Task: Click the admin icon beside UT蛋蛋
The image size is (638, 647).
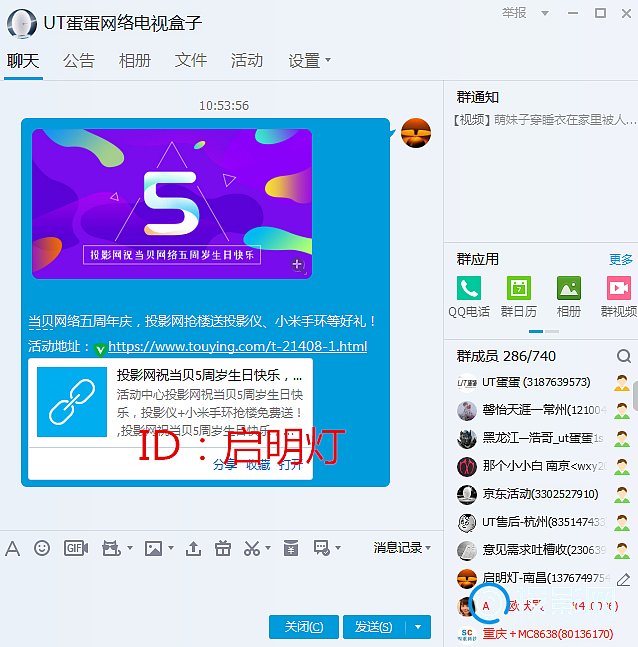Action: coord(621,383)
